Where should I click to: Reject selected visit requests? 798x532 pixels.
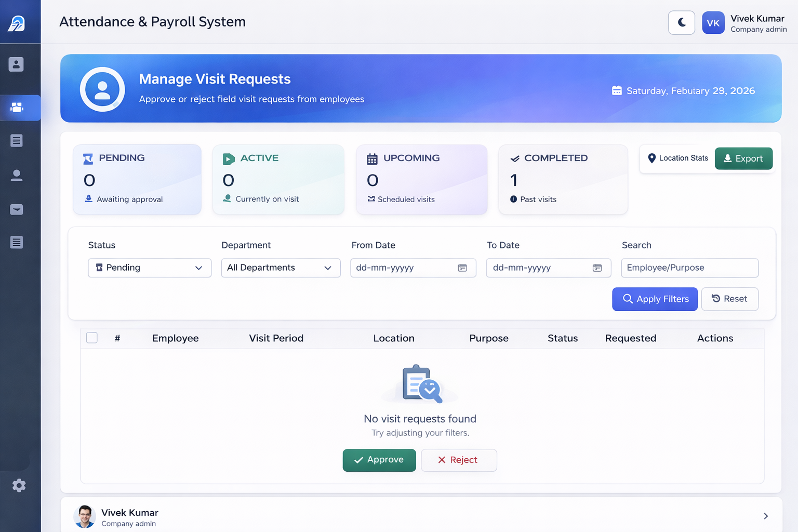click(459, 460)
